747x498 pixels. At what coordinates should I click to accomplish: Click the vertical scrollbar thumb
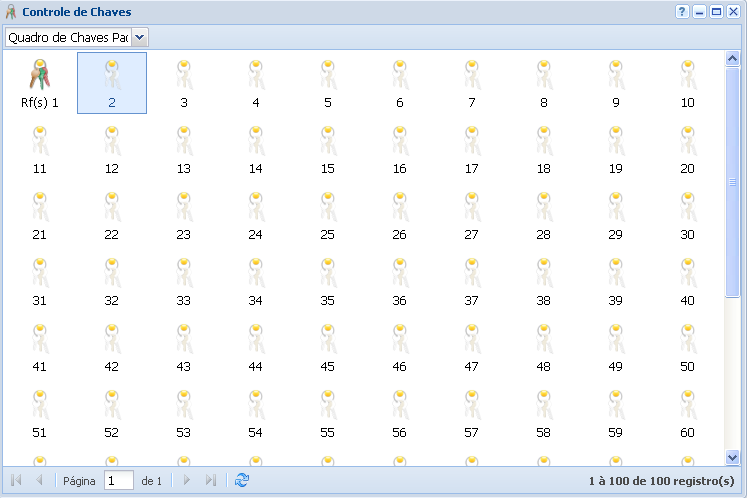coord(733,180)
